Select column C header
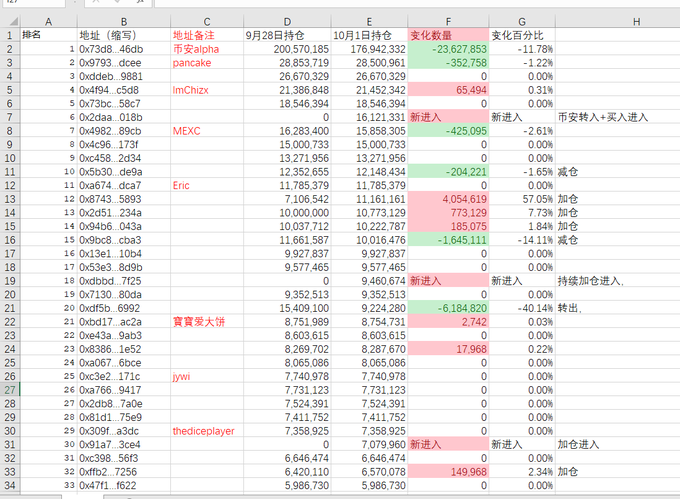 tap(207, 21)
